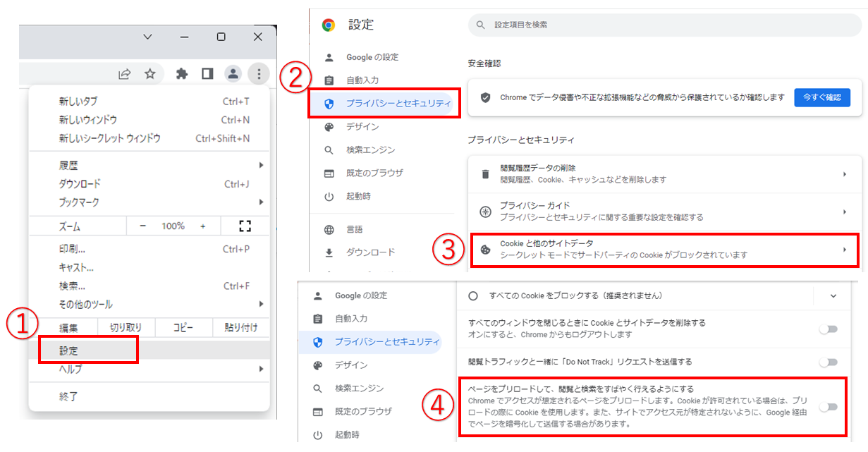This screenshot has height=452, width=868.
Task: Click the 今すぐ確認 button
Action: tap(821, 97)
